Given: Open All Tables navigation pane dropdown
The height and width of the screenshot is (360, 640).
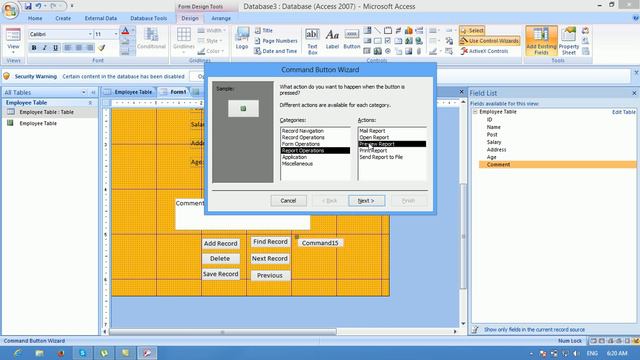Looking at the screenshot, I should (x=84, y=93).
